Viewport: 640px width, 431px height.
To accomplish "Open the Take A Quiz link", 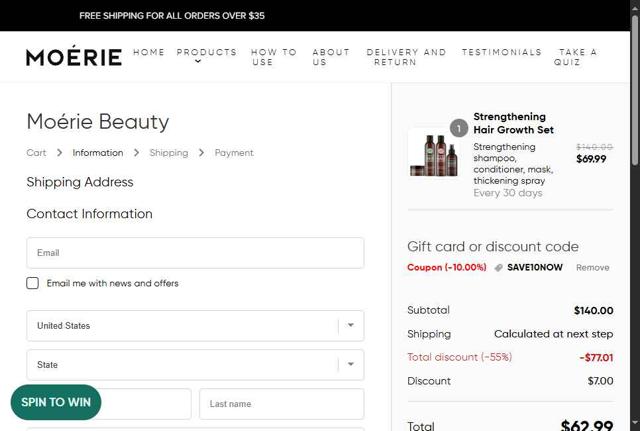I will 576,57.
